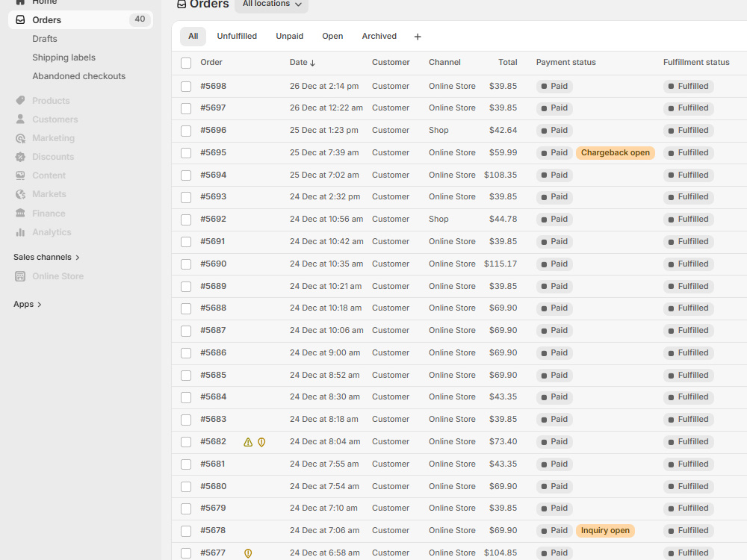Click the Customers person icon

(20, 119)
